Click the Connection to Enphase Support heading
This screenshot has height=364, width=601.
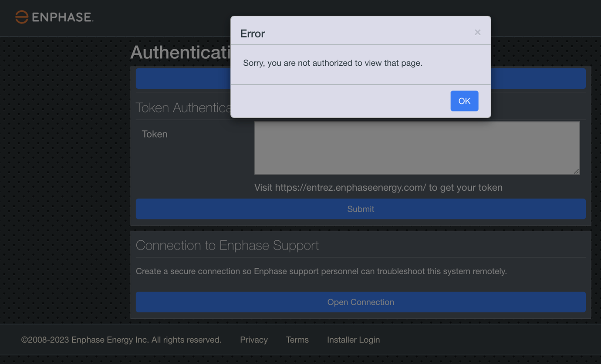(226, 245)
